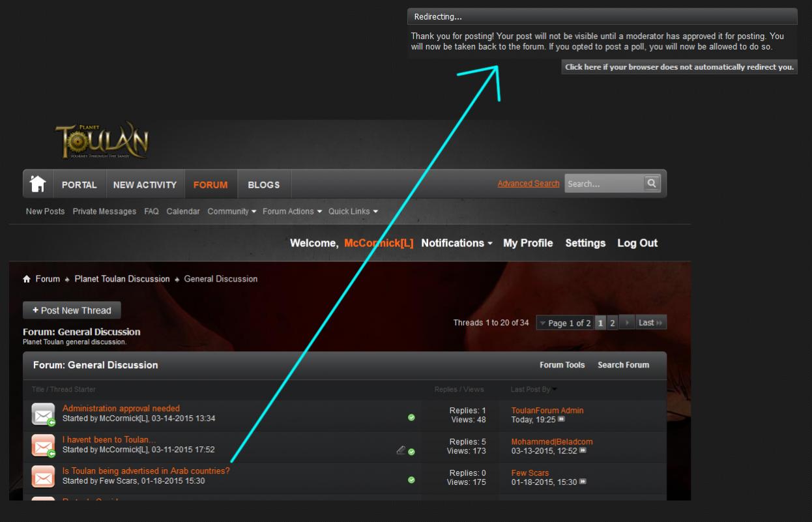Open thread I havent been to Toulan...
This screenshot has height=522, width=812.
click(x=109, y=440)
